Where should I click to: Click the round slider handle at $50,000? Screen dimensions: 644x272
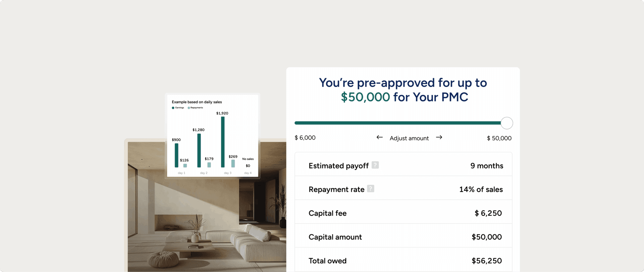tap(506, 123)
